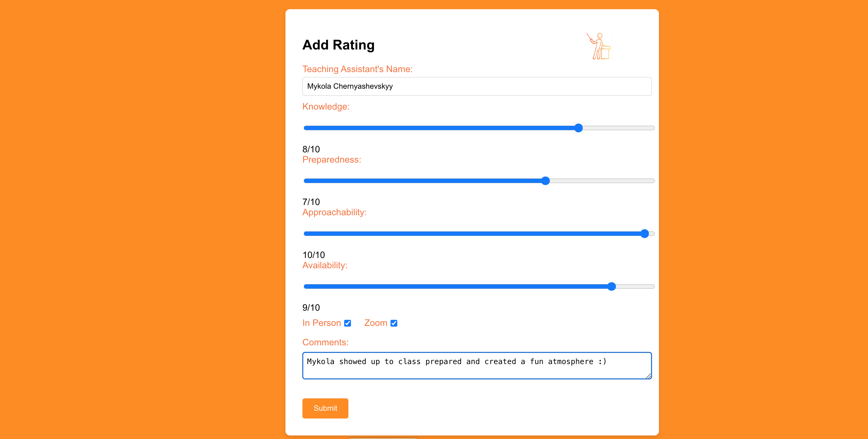
Task: Click the Preparedness slider thumb
Action: 545,181
